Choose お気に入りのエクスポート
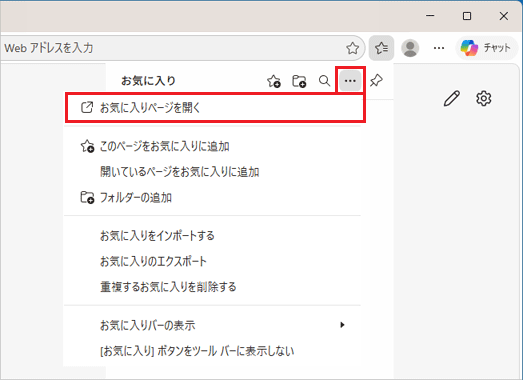 [212, 261]
